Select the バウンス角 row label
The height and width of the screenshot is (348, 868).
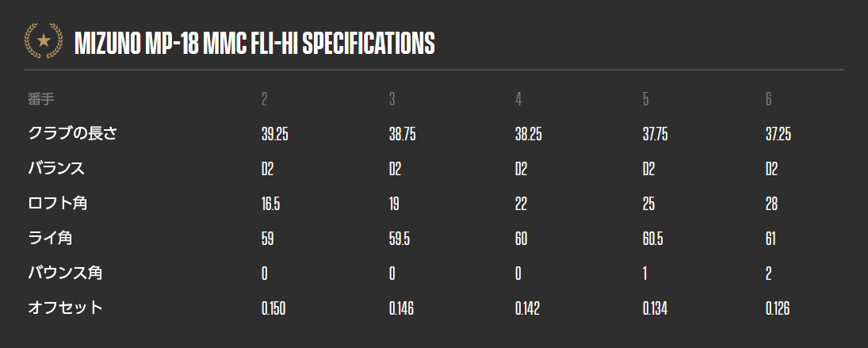(65, 273)
